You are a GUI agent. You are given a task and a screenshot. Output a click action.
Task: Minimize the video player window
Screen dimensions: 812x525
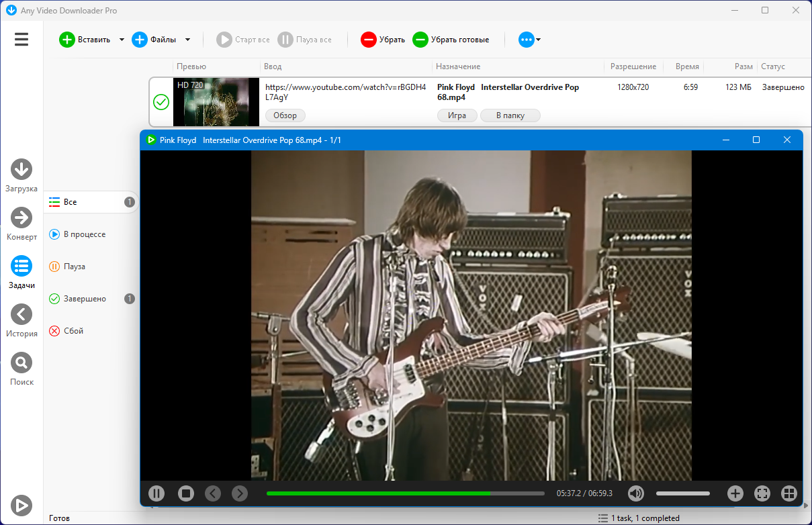(726, 140)
